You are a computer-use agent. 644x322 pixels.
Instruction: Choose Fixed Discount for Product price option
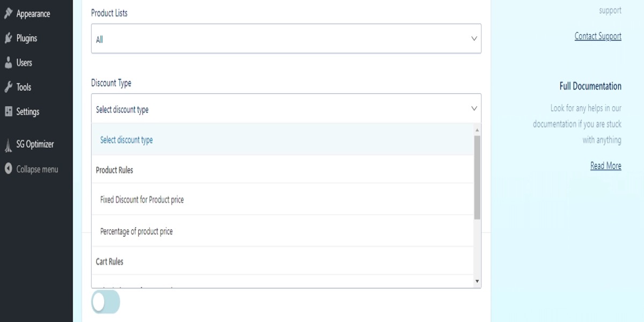(142, 200)
